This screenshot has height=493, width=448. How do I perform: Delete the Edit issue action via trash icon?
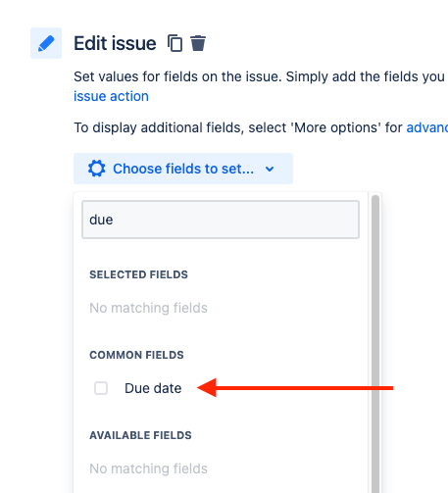coord(198,43)
